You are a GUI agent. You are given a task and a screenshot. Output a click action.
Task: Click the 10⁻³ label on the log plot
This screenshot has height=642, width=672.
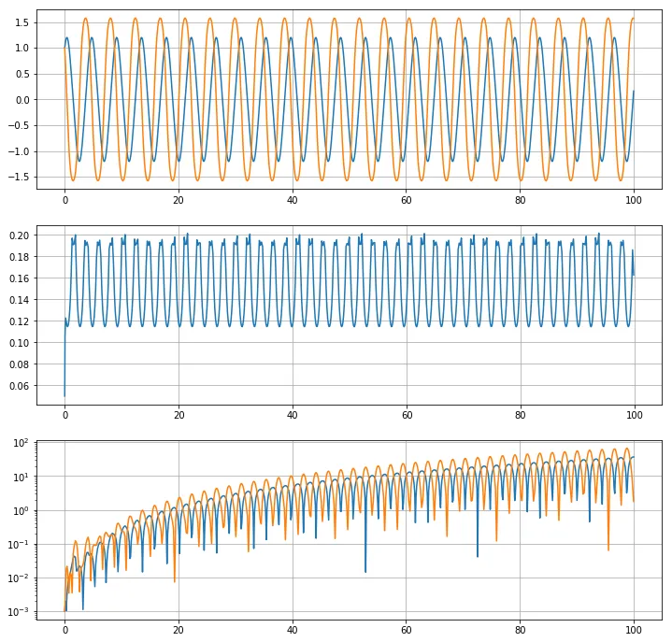click(x=19, y=612)
